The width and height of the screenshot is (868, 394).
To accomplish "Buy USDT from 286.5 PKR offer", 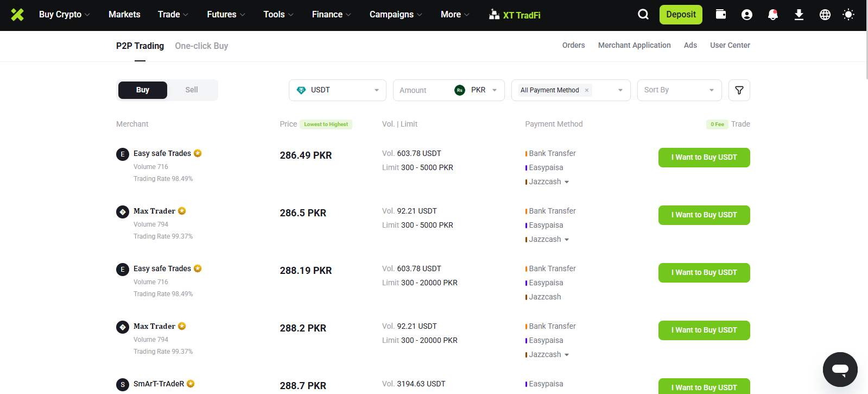I will click(704, 215).
